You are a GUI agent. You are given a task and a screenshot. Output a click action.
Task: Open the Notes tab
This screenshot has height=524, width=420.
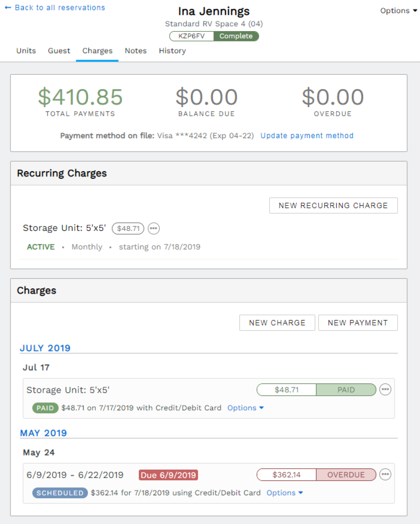[135, 51]
